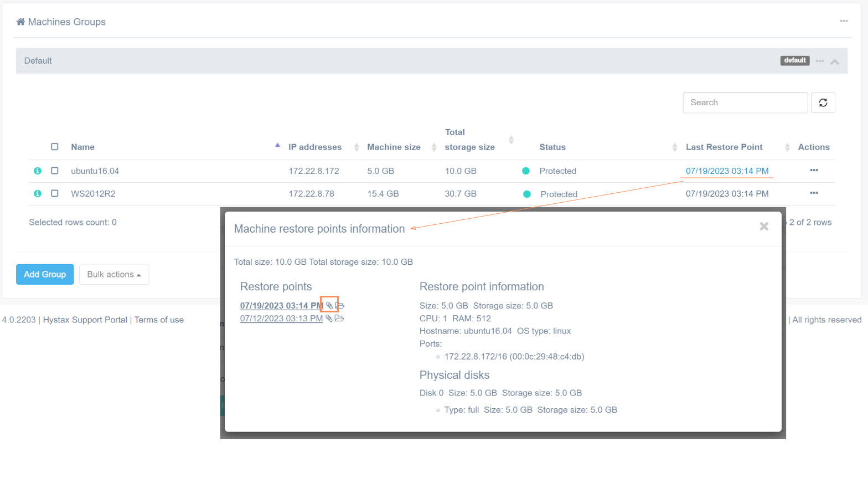Image resolution: width=868 pixels, height=483 pixels.
Task: Click the info icon for WS2012R2
Action: [38, 194]
